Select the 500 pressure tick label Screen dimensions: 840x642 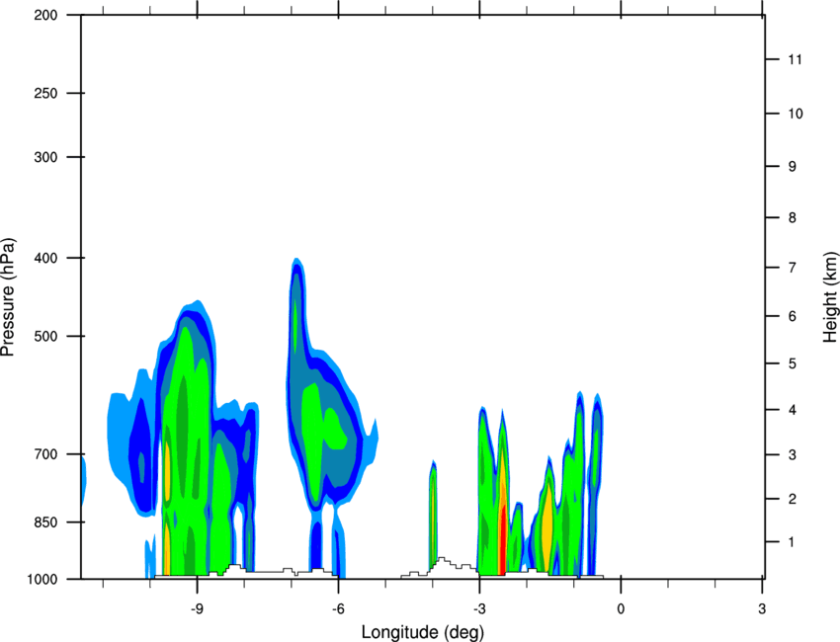coord(45,336)
